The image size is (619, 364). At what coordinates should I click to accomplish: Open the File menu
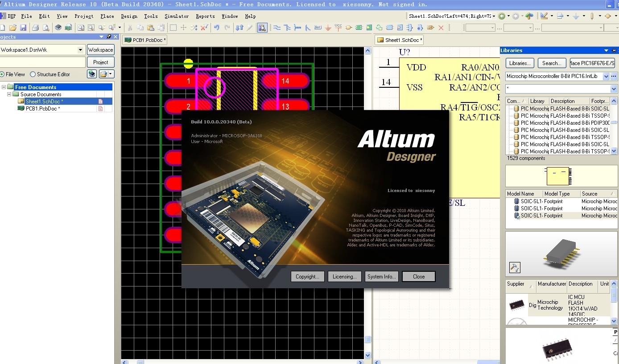pyautogui.click(x=26, y=16)
